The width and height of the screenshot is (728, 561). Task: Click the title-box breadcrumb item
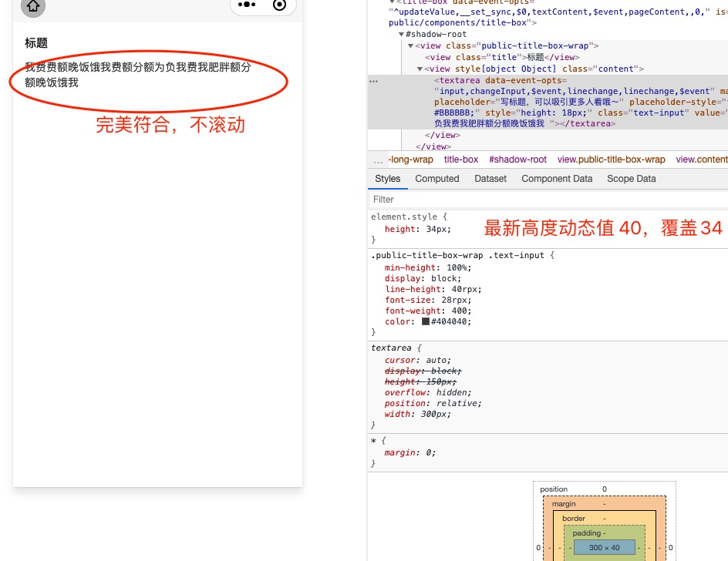[x=460, y=160]
